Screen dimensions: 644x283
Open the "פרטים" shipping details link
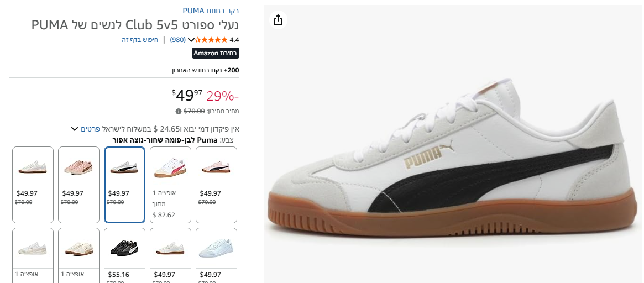[x=90, y=129]
